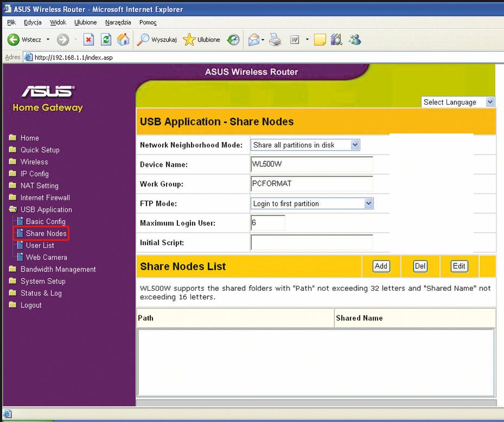Click Wstecz back arrow button

coord(14,40)
